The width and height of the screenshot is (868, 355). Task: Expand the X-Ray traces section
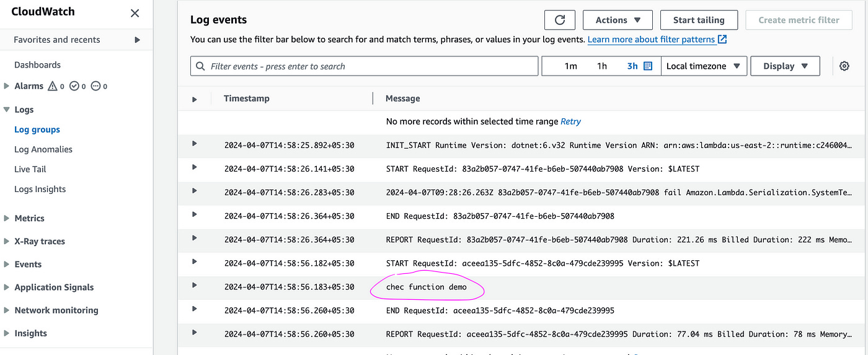[x=7, y=241]
